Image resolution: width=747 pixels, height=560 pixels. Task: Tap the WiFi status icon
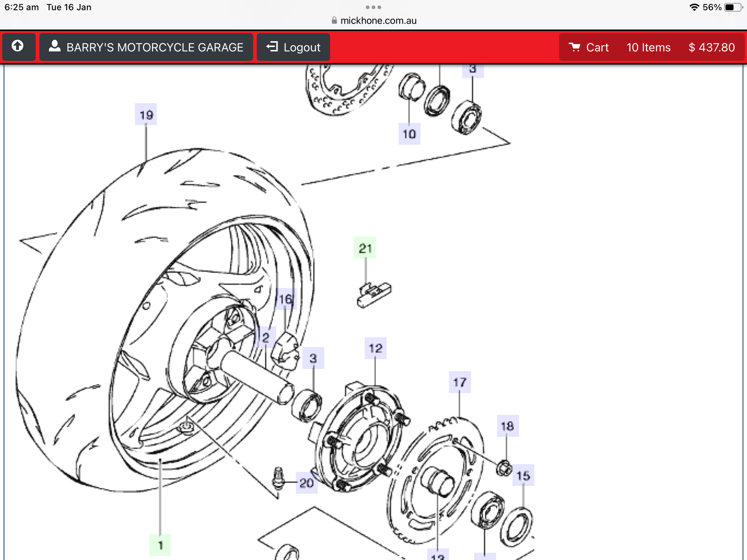point(694,7)
